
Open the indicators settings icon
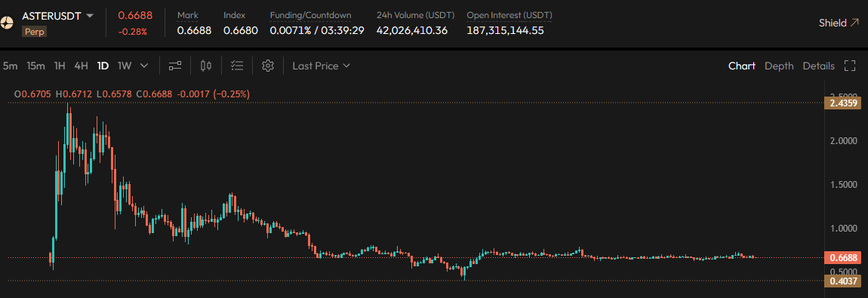pos(175,66)
